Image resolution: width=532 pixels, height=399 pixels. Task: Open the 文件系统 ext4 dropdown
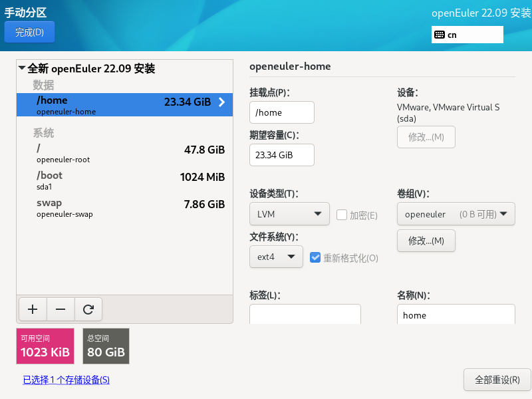tap(276, 257)
